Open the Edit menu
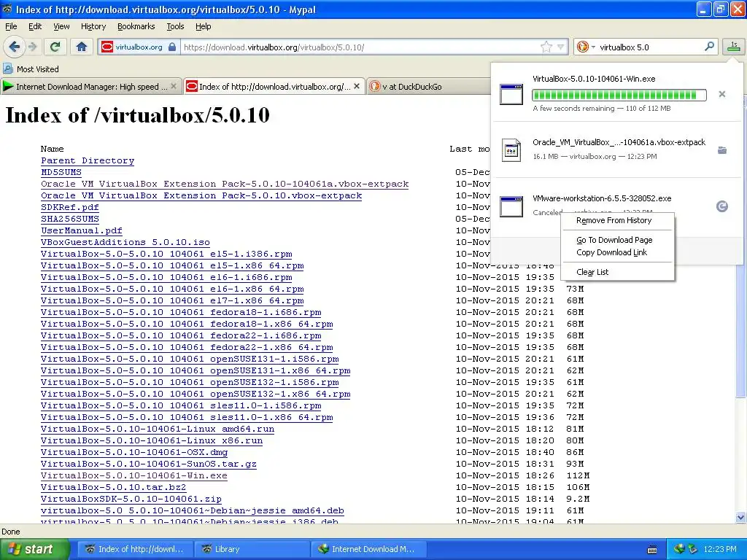Screen dimensions: 747x560 [35, 26]
